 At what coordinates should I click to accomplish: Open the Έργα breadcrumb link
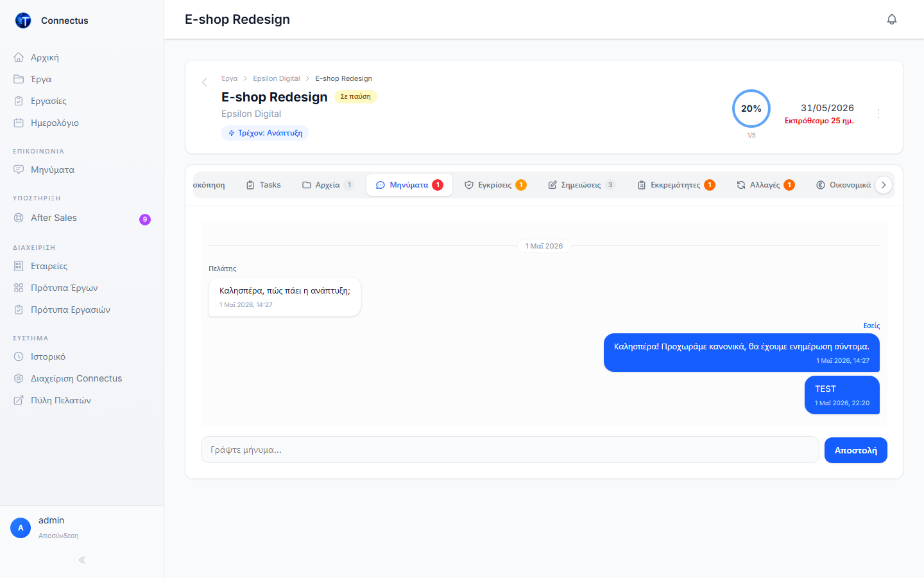point(229,78)
